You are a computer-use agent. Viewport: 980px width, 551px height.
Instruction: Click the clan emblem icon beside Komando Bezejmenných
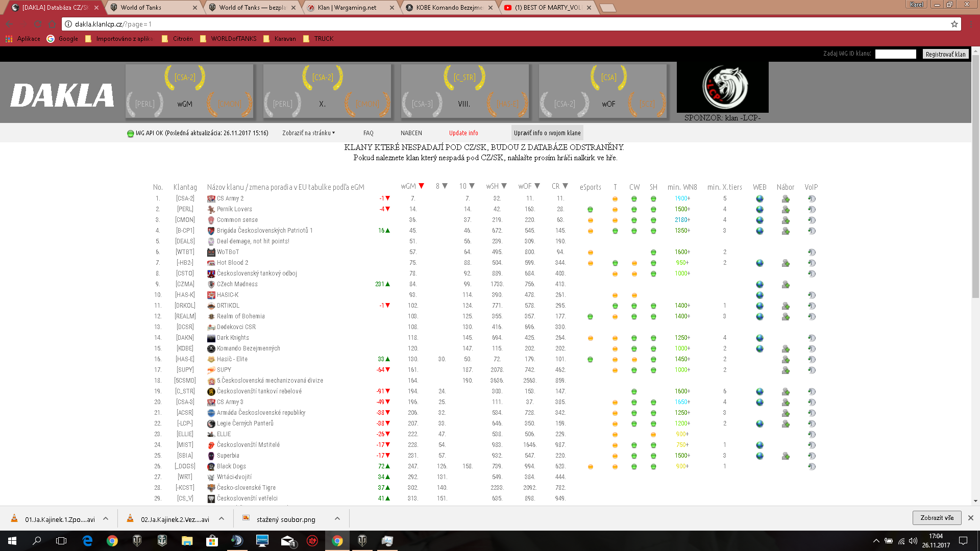[x=211, y=349]
